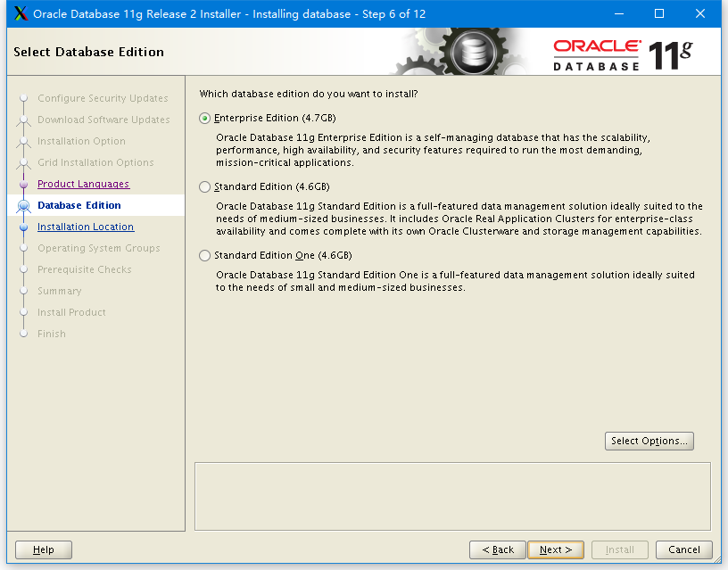
Task: Click the empty message area at the bottom
Action: [x=452, y=496]
